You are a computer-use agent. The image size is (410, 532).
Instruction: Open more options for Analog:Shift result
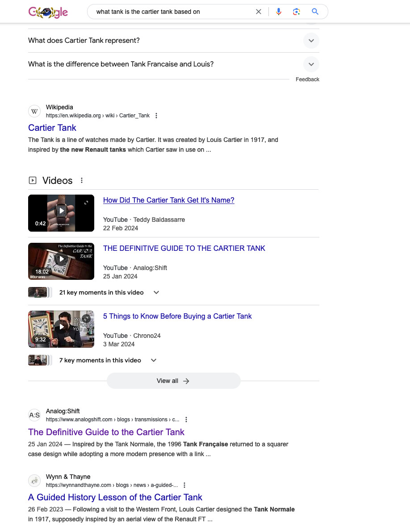[186, 420]
